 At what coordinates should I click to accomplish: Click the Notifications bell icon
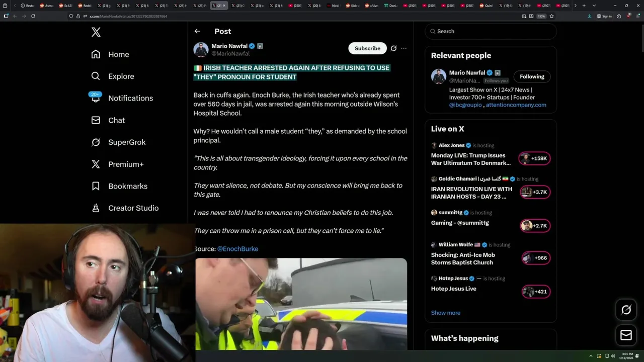96,98
